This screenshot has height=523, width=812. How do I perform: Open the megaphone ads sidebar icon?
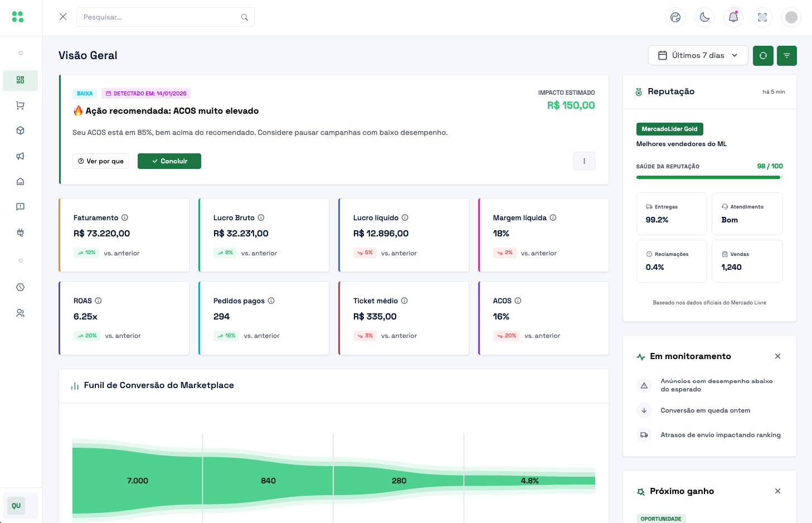[20, 156]
